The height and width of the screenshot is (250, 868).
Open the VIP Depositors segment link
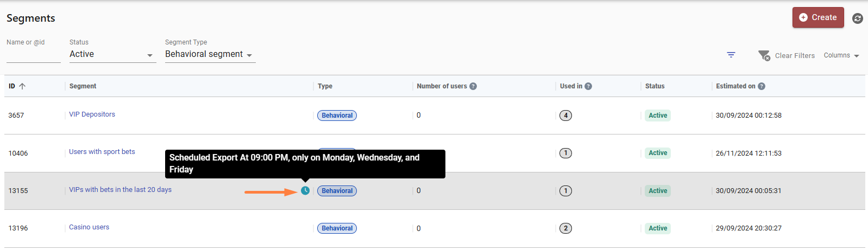(92, 114)
